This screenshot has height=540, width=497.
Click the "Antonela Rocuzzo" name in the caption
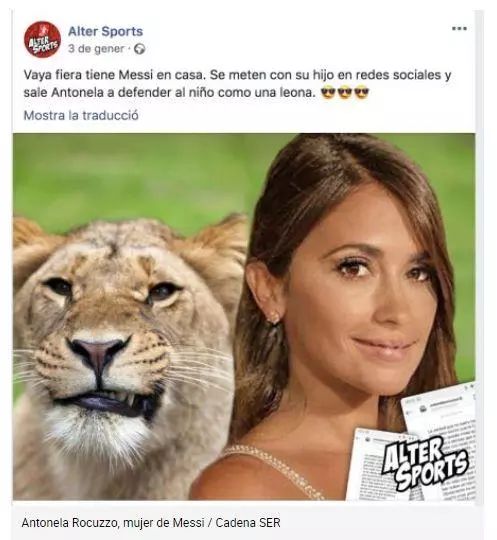[69, 523]
